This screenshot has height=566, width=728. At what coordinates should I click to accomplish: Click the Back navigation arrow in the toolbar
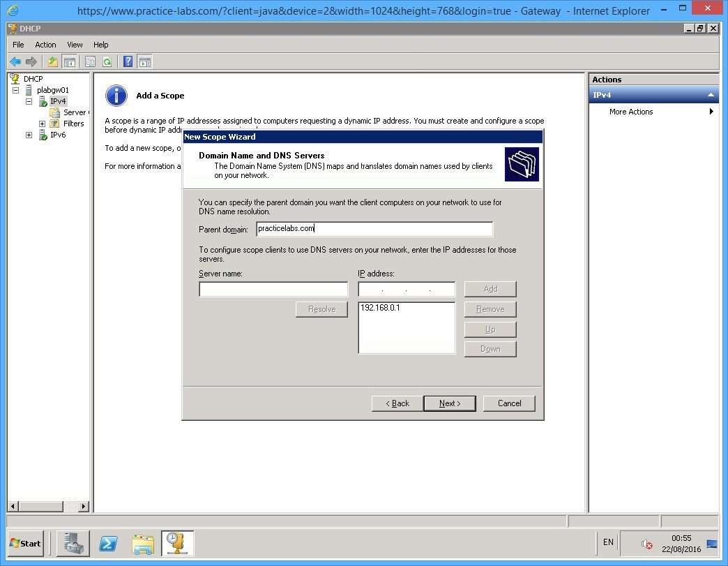(x=15, y=61)
